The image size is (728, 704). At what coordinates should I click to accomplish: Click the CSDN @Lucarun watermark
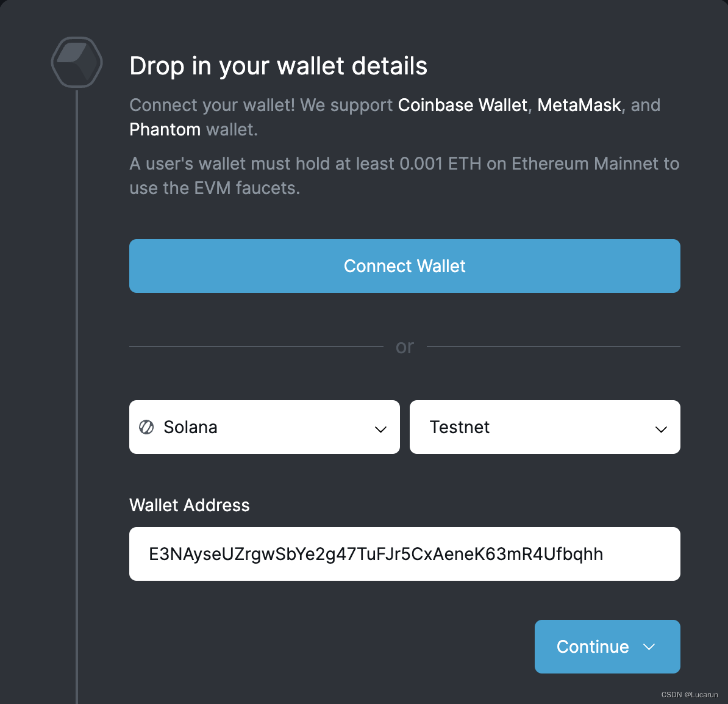[x=690, y=695]
